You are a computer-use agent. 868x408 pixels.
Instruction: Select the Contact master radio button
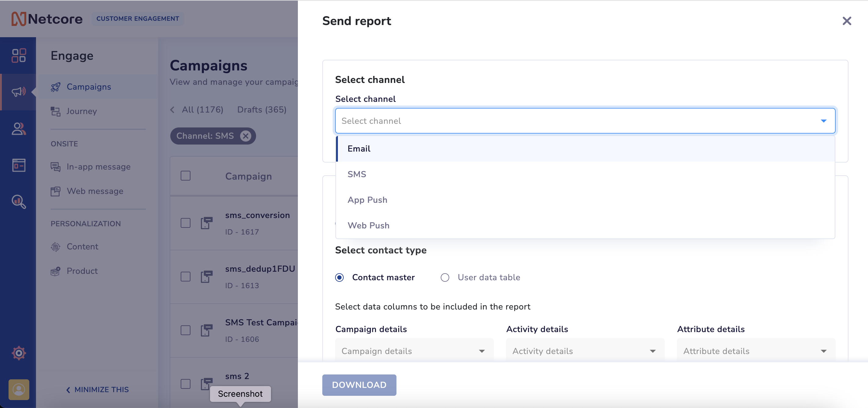[339, 277]
